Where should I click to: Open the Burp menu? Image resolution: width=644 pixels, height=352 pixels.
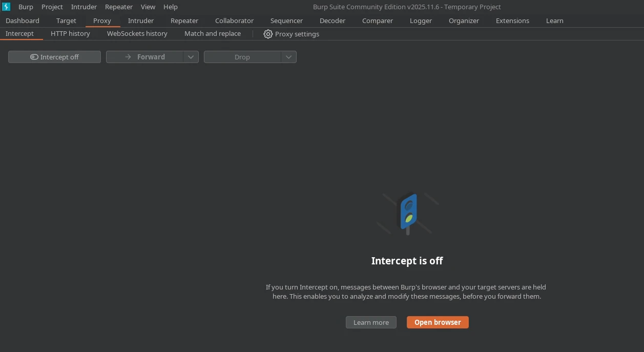pos(26,7)
